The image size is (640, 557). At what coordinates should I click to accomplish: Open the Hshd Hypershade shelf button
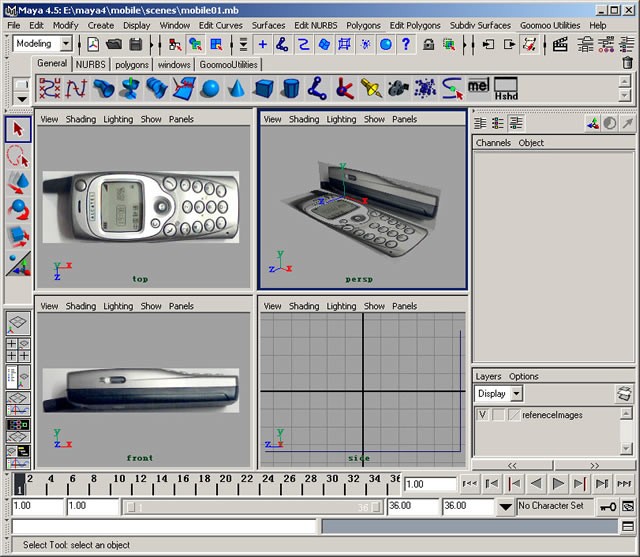click(506, 89)
